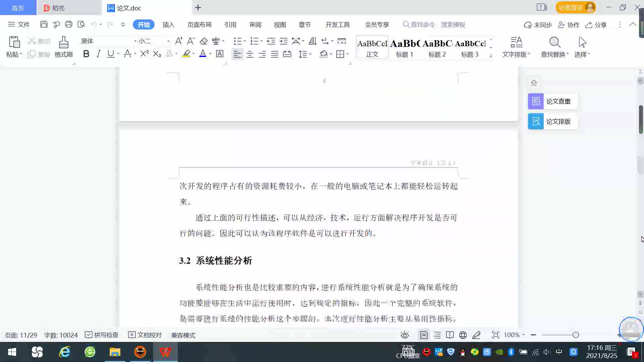The width and height of the screenshot is (644, 362).
Task: Open zoom percentage dropdown
Action: [514, 335]
